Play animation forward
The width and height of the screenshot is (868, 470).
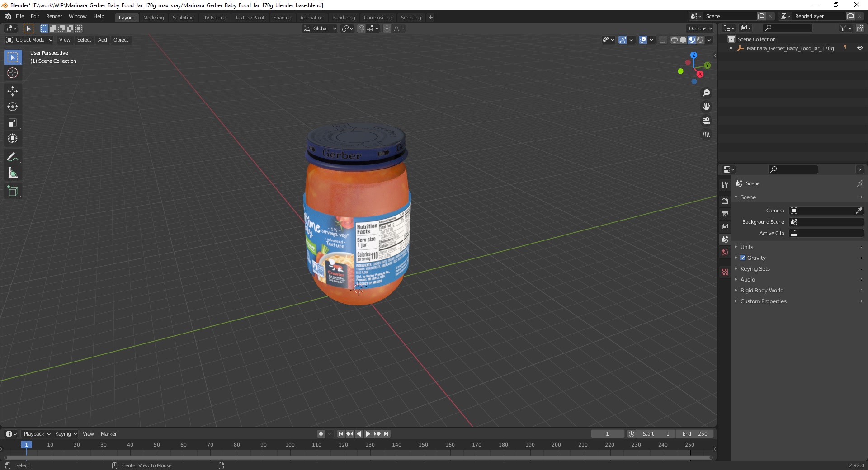368,434
